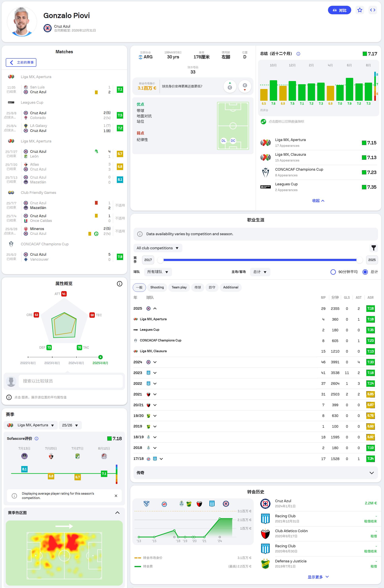Click Vélez crest in transfer value chart

click(146, 504)
